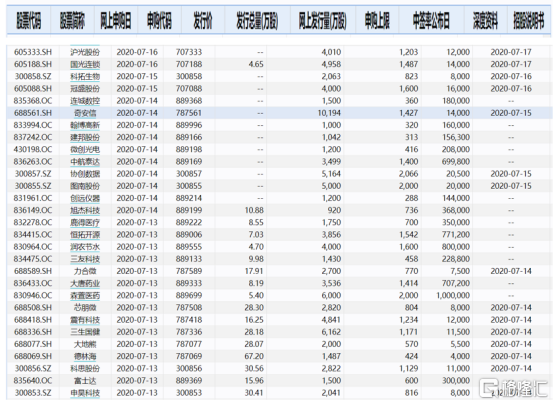The height and width of the screenshot is (405, 554).
Task: Select stock code 300858.SZ
Action: click(33, 77)
